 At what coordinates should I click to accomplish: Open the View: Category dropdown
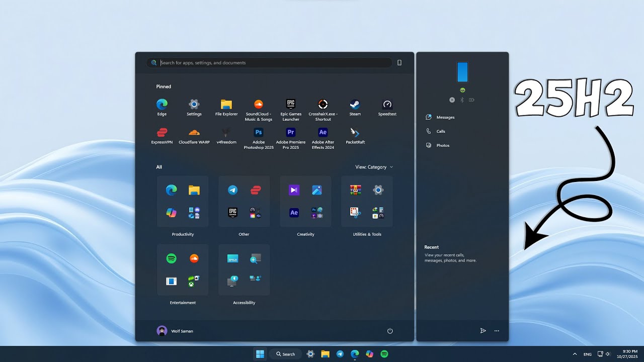coord(374,167)
